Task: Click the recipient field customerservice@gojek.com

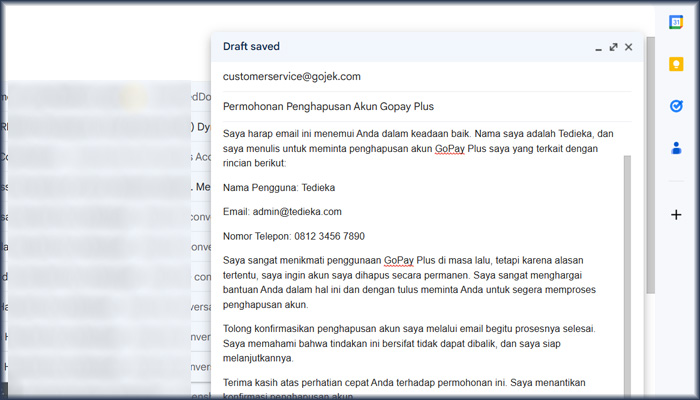Action: [427, 76]
